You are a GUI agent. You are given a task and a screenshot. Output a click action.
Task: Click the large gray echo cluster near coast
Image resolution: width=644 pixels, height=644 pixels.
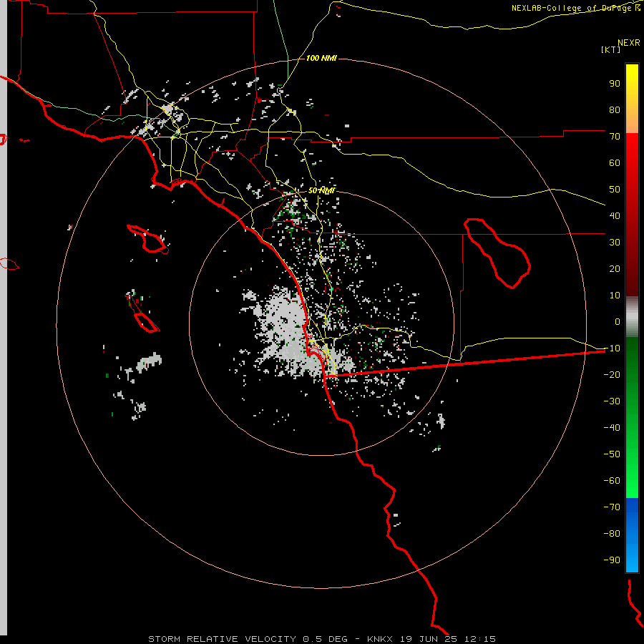click(290, 331)
